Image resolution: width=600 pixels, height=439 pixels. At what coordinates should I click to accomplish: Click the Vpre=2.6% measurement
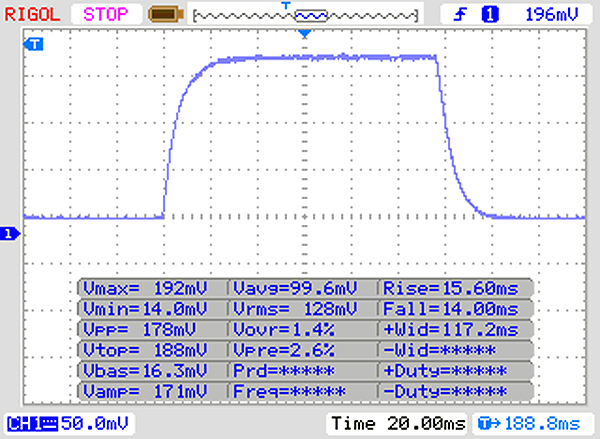[284, 350]
